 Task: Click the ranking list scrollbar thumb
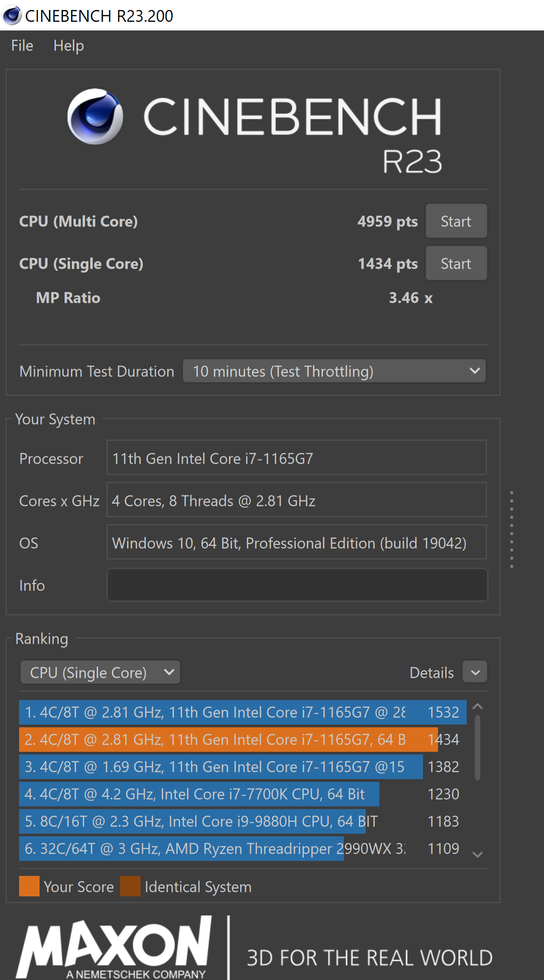tap(478, 747)
